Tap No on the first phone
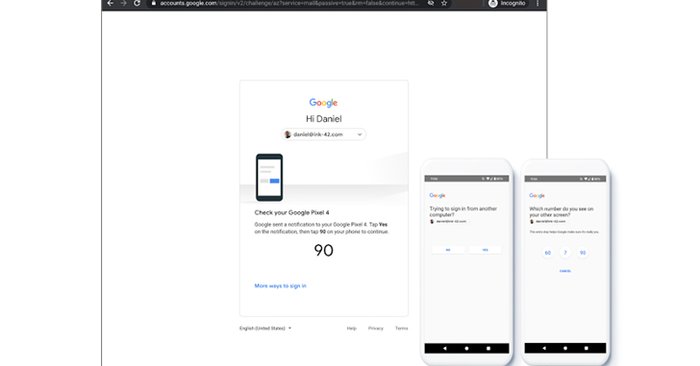This screenshot has width=700, height=366. (x=448, y=250)
